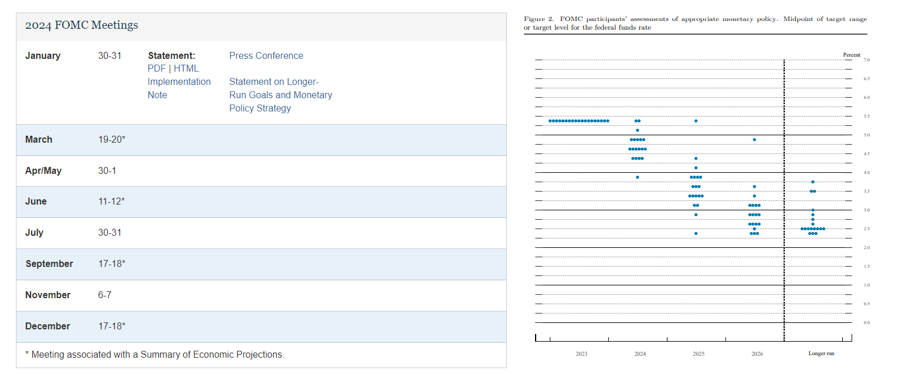Select the January month label
Image resolution: width=920 pixels, height=373 pixels.
(43, 56)
